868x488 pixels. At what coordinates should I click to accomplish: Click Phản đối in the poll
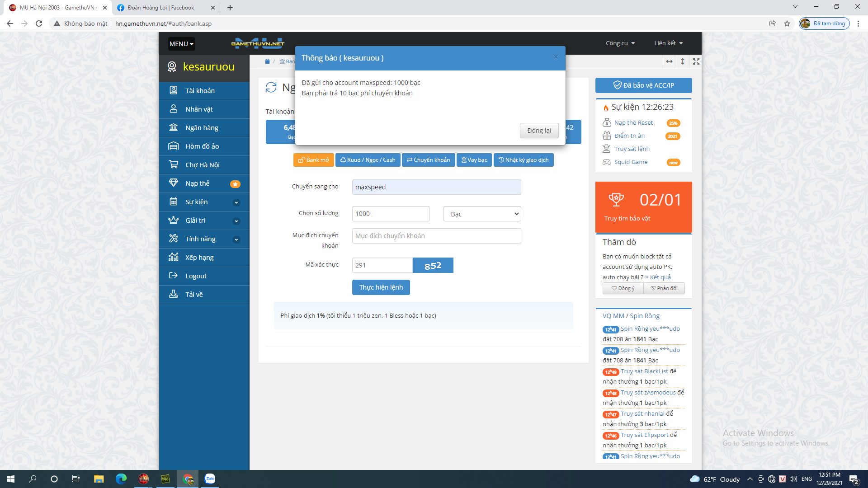click(x=664, y=288)
